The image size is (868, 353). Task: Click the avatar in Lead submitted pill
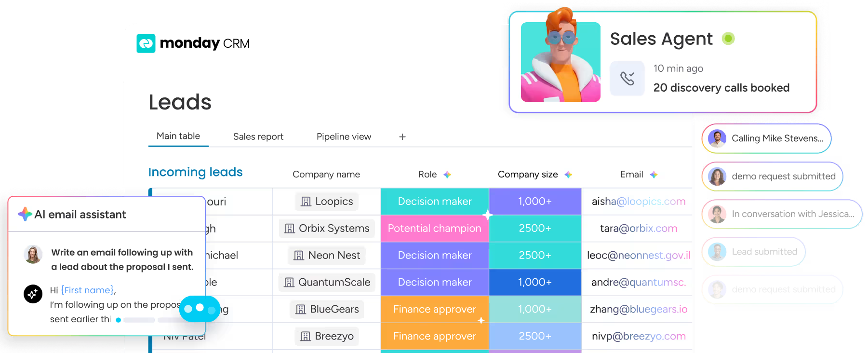(717, 252)
